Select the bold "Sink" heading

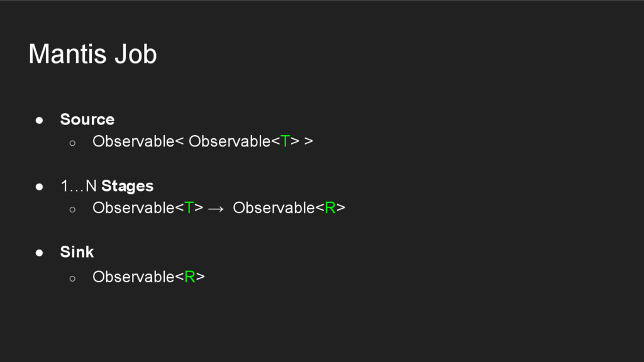[77, 252]
